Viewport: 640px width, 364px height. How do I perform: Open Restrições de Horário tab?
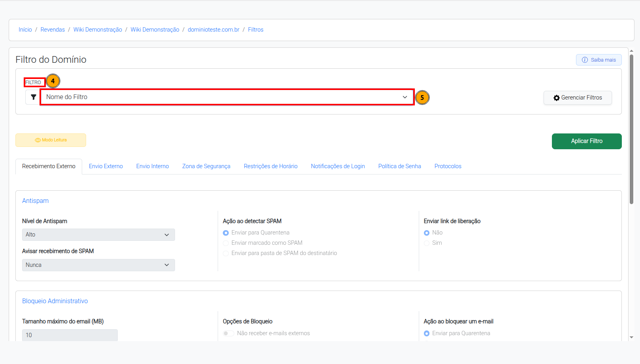pyautogui.click(x=271, y=166)
